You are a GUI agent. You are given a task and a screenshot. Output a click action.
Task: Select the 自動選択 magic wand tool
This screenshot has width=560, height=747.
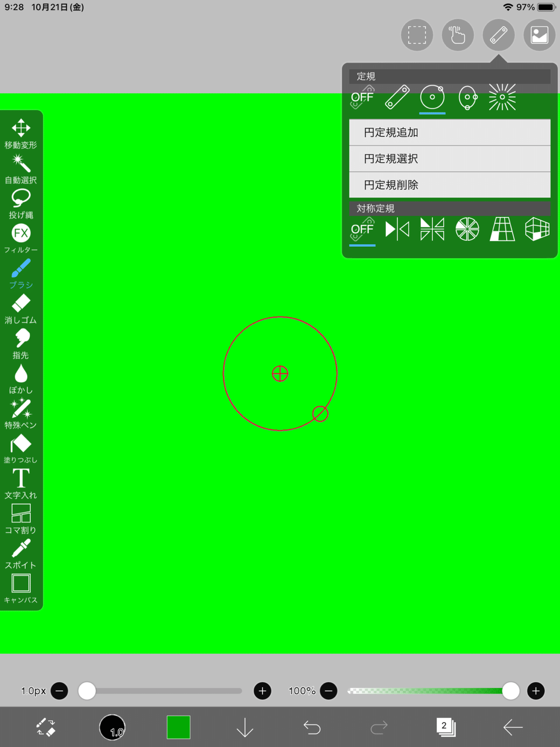(x=21, y=169)
